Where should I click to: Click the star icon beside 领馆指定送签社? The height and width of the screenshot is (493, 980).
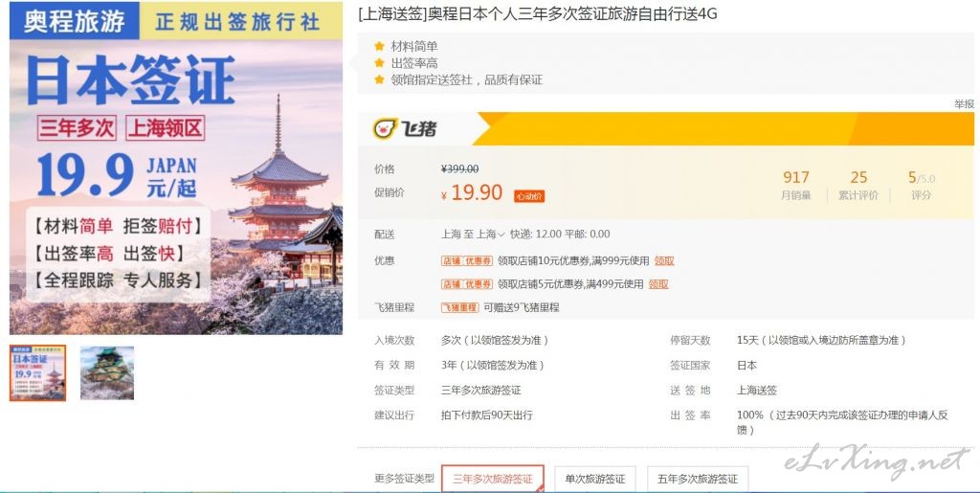point(379,79)
